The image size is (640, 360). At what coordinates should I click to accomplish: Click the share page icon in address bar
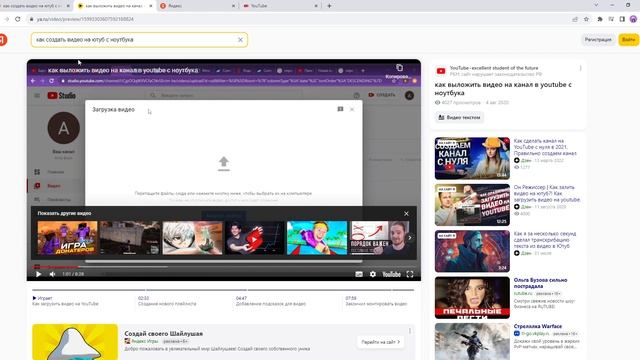[x=575, y=19]
